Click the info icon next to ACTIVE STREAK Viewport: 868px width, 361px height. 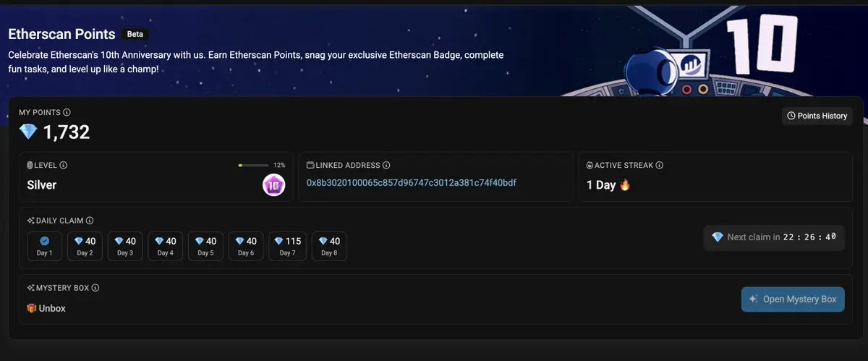[660, 166]
